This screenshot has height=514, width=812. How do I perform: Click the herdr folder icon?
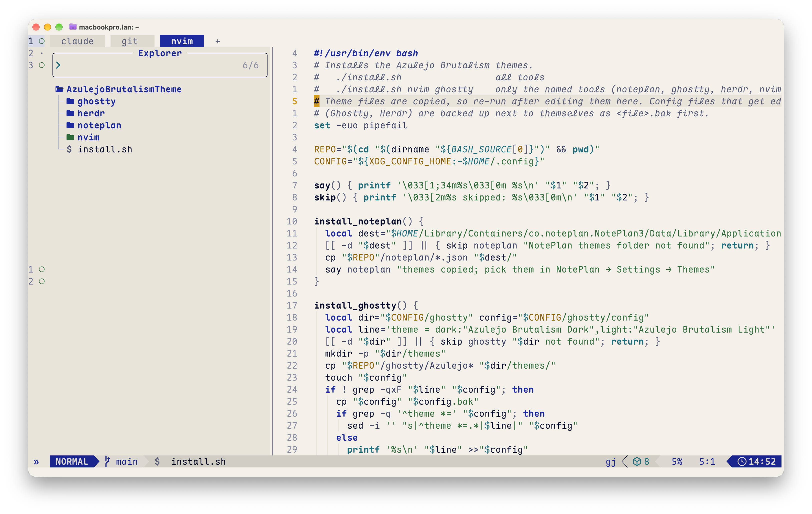point(70,113)
